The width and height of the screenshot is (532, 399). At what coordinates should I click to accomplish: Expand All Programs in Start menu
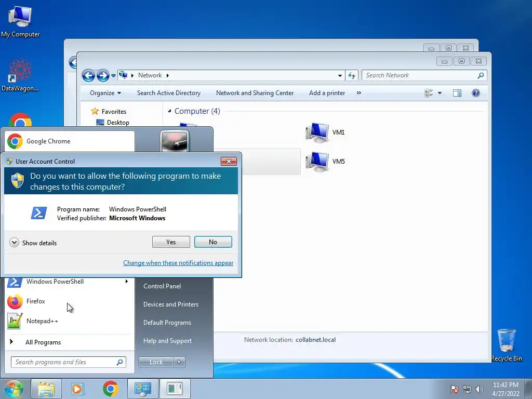(x=43, y=342)
